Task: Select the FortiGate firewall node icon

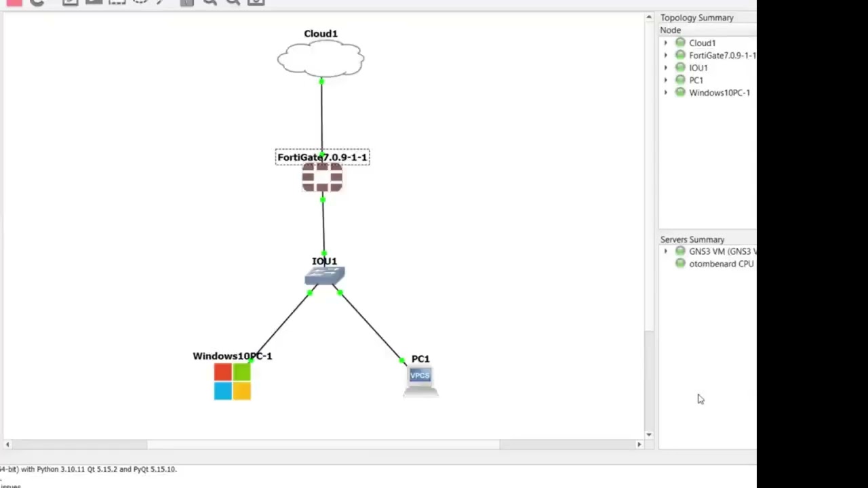Action: click(x=322, y=178)
